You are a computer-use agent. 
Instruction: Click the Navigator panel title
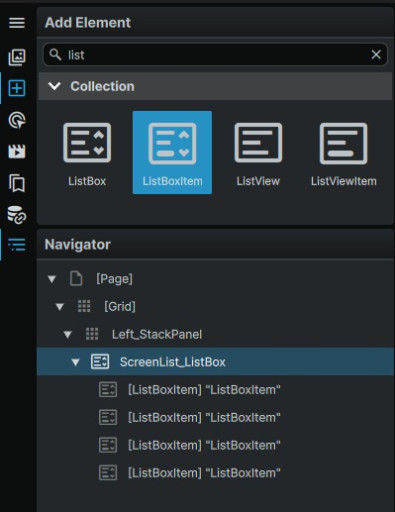pyautogui.click(x=78, y=244)
